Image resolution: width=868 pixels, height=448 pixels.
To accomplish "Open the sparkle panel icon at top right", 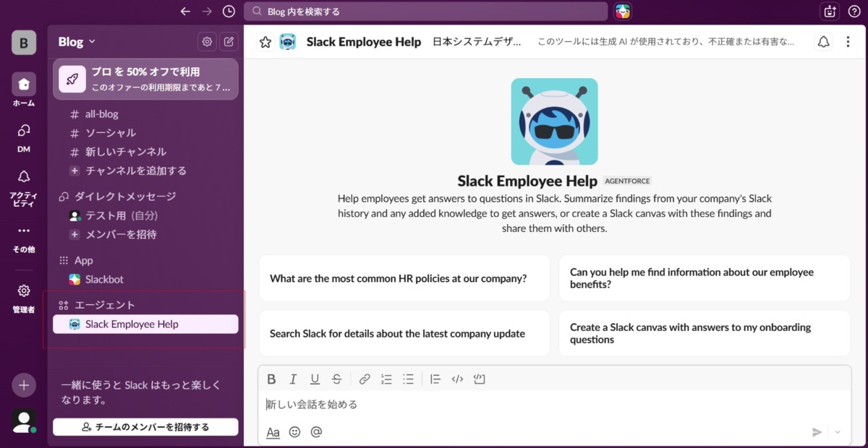I will tap(830, 12).
